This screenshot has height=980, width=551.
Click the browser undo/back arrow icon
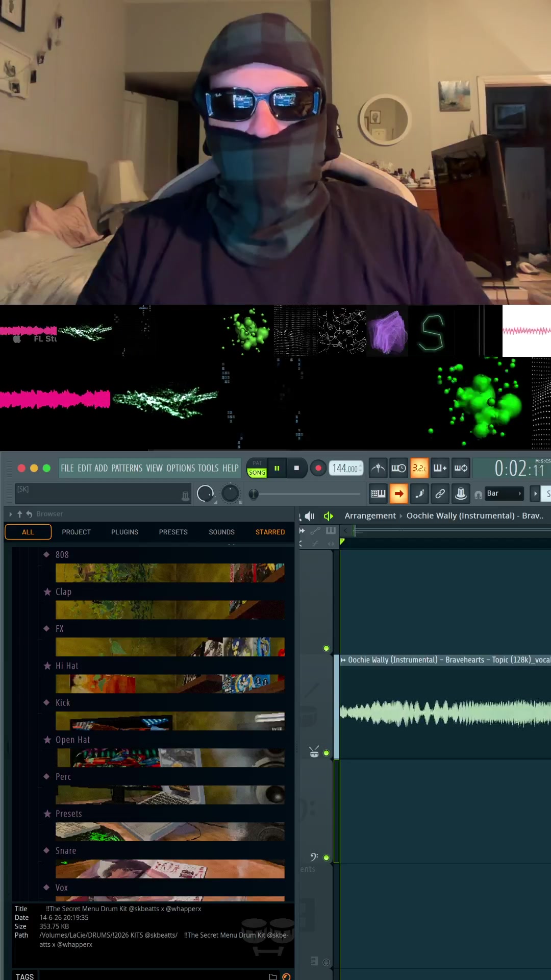coord(29,514)
